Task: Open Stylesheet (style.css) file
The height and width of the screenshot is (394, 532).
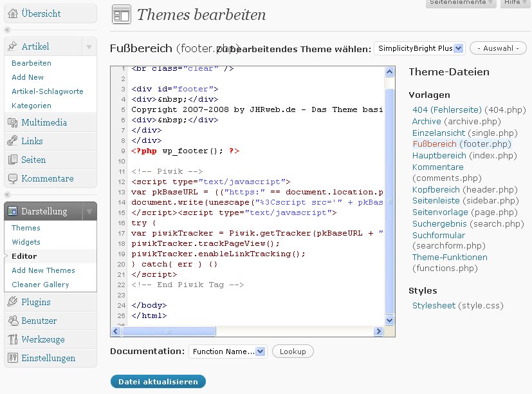Action: (x=434, y=306)
